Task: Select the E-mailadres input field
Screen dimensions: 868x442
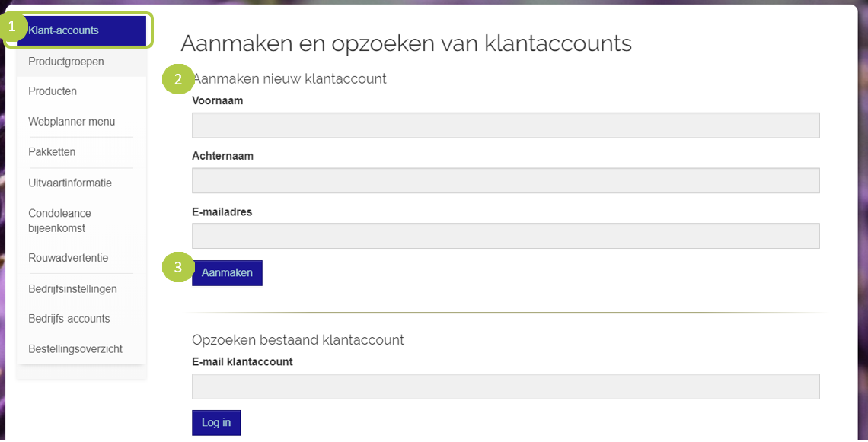Action: coord(506,236)
